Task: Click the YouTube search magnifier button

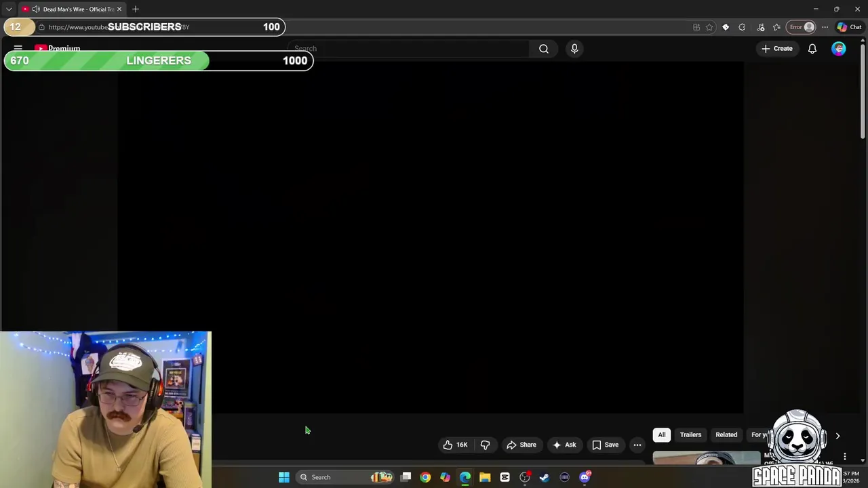Action: [544, 49]
